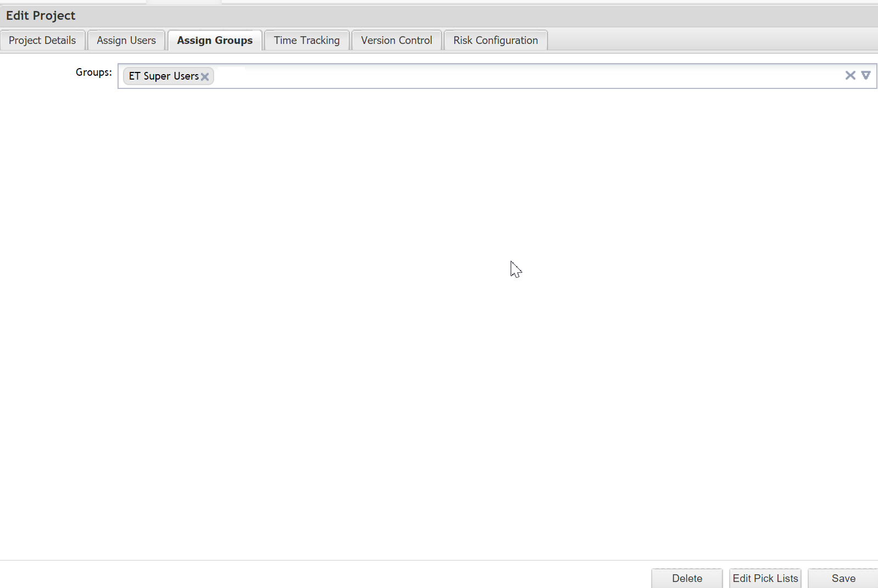Open the Version Control tab

tap(396, 41)
